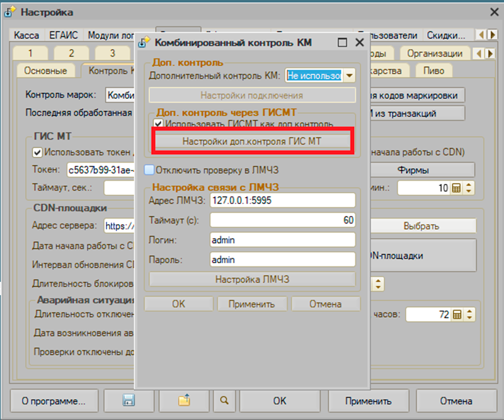504x420 pixels.
Task: Switch to the ЕГАИС tab
Action: click(x=63, y=36)
